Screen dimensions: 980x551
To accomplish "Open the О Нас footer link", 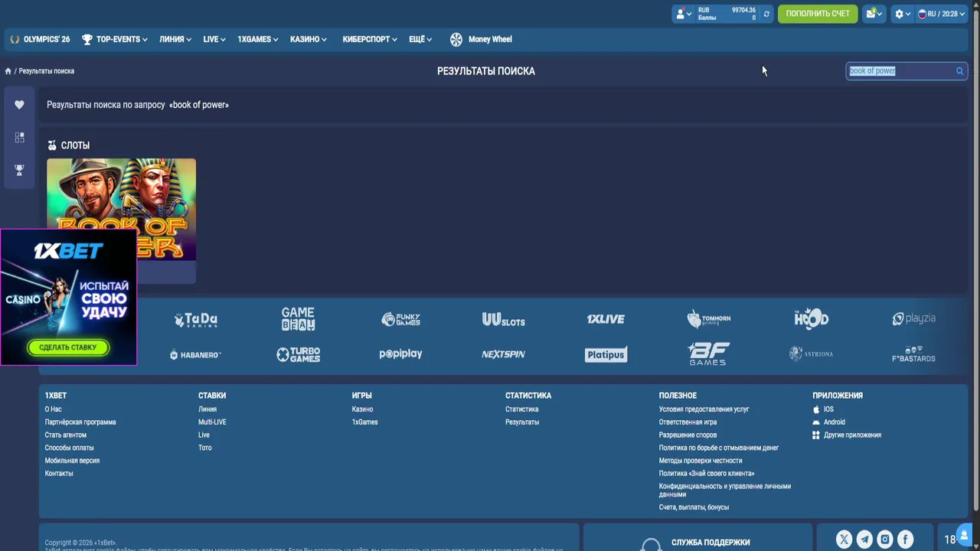I will point(53,409).
